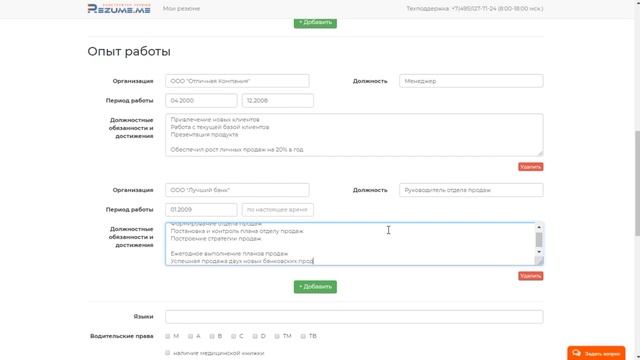640x360 pixels.
Task: Open the 'Мои резюме' menu link
Action: click(x=181, y=9)
